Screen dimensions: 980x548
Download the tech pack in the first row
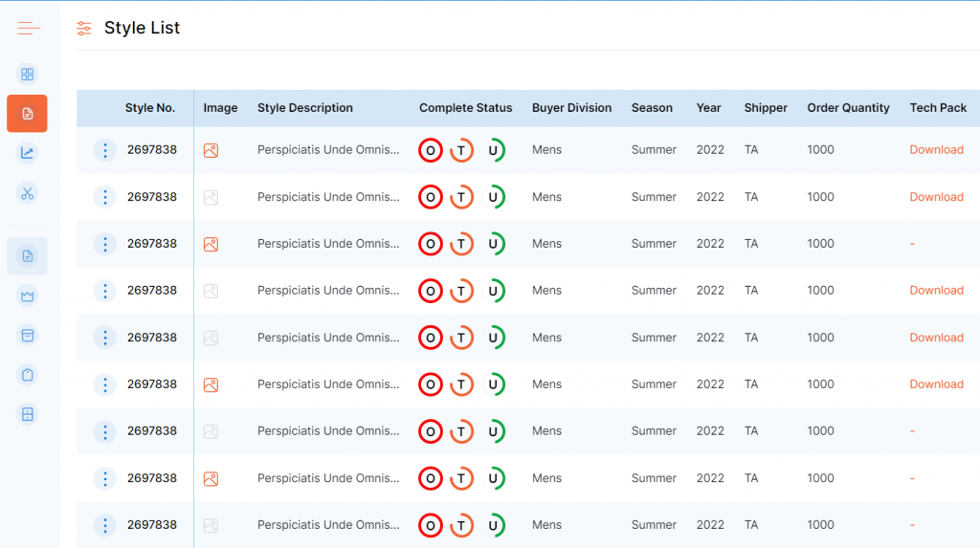pyautogui.click(x=936, y=150)
